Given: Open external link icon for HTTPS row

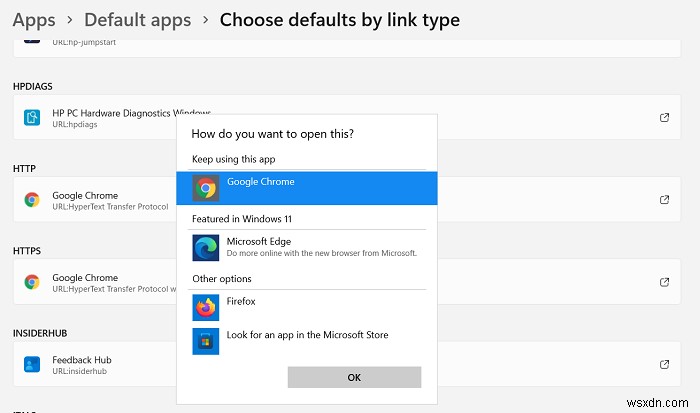Looking at the screenshot, I should 664,282.
